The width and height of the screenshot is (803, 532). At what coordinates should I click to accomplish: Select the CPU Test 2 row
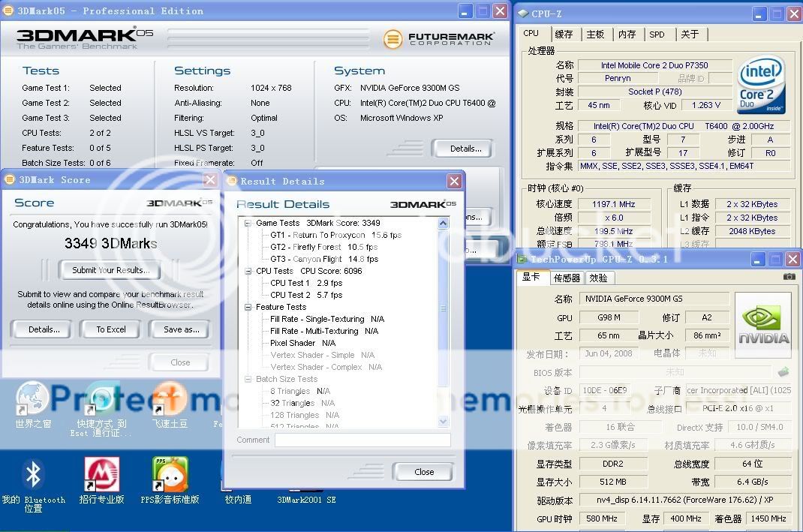coord(306,295)
